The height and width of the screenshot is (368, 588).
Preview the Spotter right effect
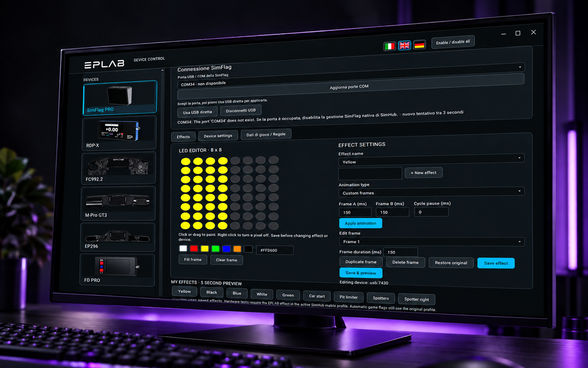pyautogui.click(x=416, y=299)
